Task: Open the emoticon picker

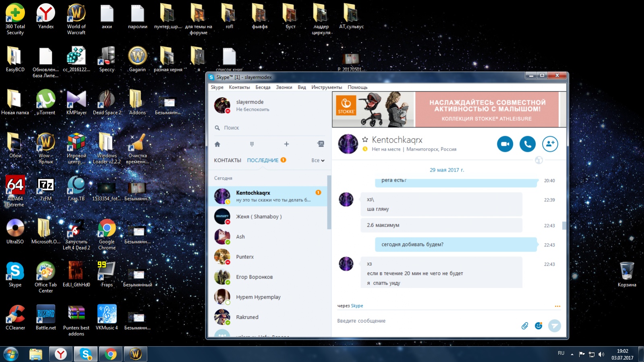Action: click(x=538, y=326)
